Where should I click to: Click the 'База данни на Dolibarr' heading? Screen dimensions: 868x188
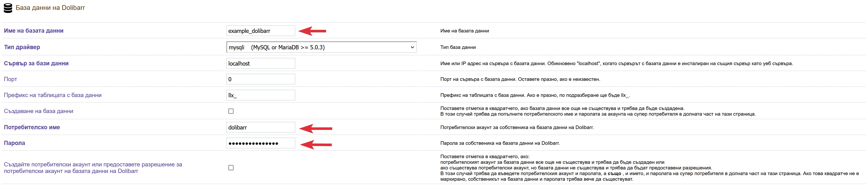[50, 8]
